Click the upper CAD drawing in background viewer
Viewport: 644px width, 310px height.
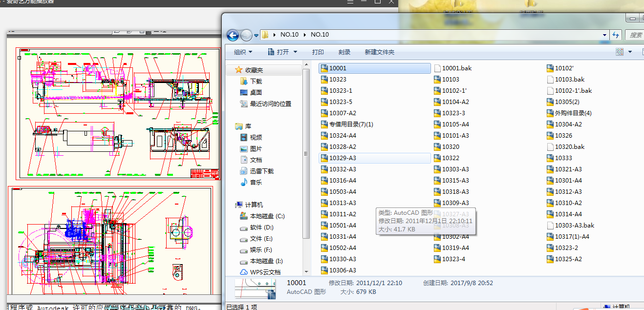(117, 114)
